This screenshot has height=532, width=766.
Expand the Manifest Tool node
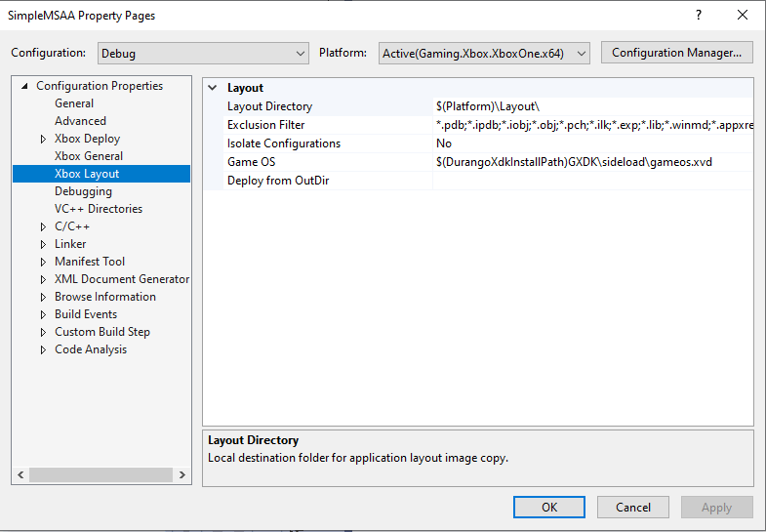click(44, 262)
